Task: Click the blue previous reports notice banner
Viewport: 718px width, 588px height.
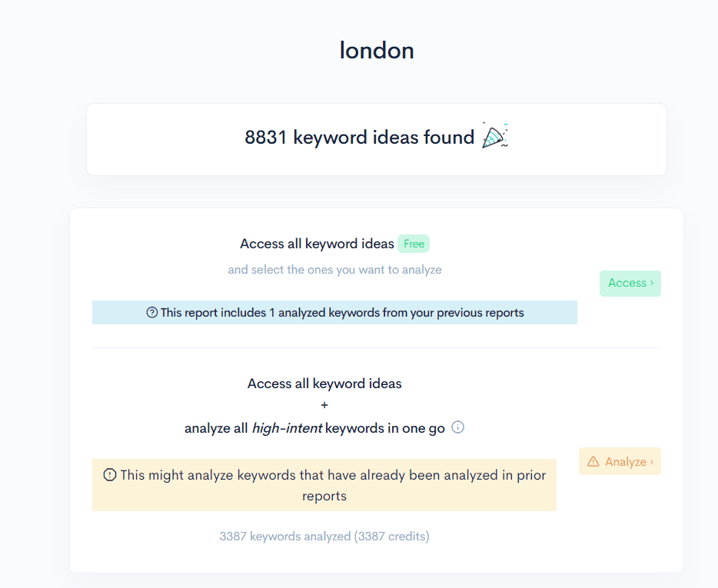Action: click(334, 312)
